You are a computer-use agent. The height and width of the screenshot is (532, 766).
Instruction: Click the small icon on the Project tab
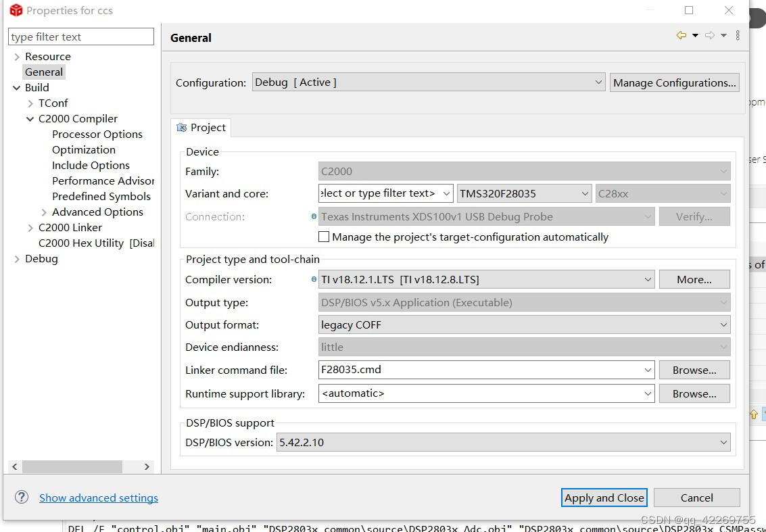pyautogui.click(x=181, y=127)
